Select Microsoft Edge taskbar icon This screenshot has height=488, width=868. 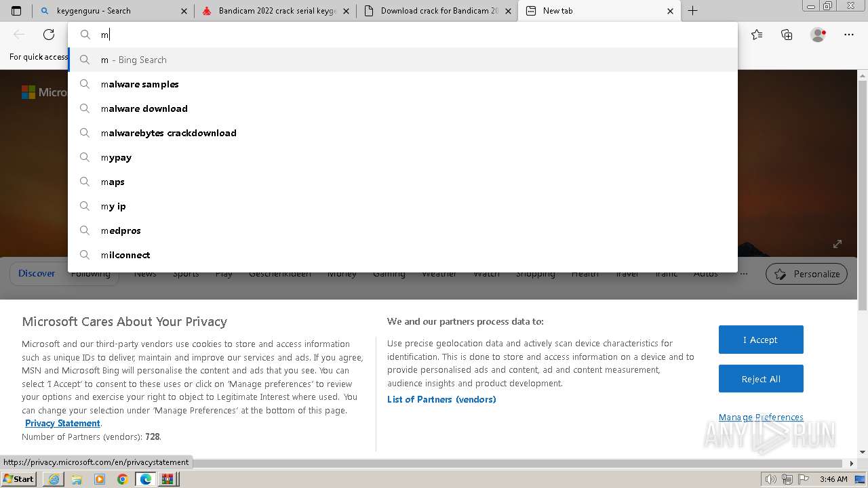tap(145, 479)
